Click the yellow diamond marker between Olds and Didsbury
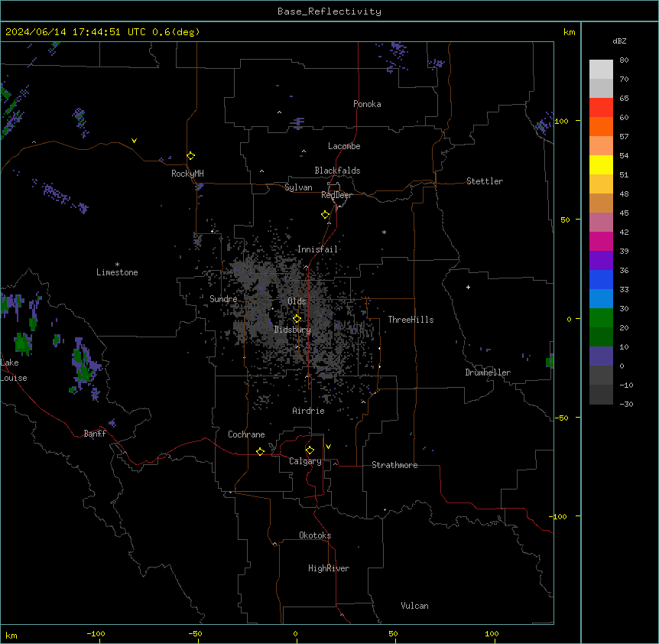This screenshot has width=659, height=644. (297, 319)
